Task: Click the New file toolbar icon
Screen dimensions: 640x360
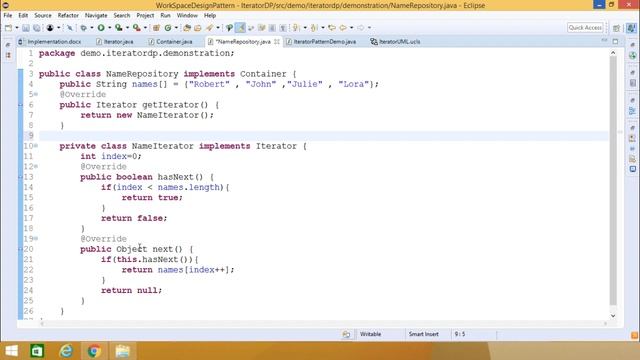Action: click(9, 28)
